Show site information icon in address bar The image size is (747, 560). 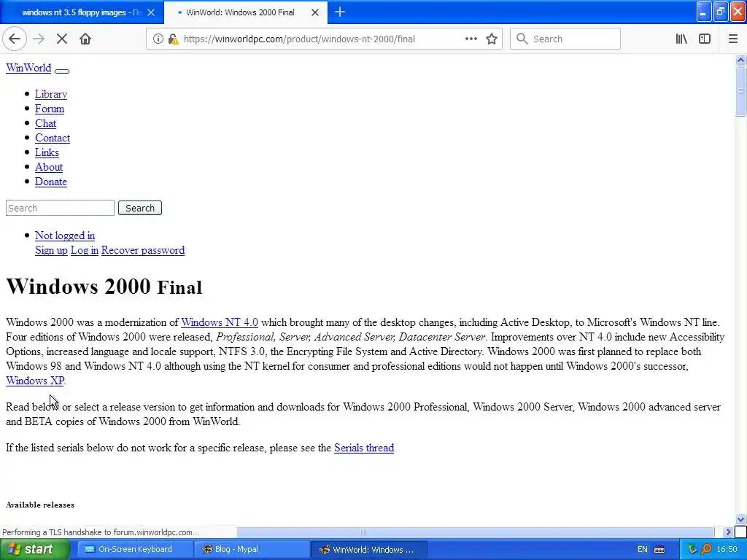click(x=158, y=39)
